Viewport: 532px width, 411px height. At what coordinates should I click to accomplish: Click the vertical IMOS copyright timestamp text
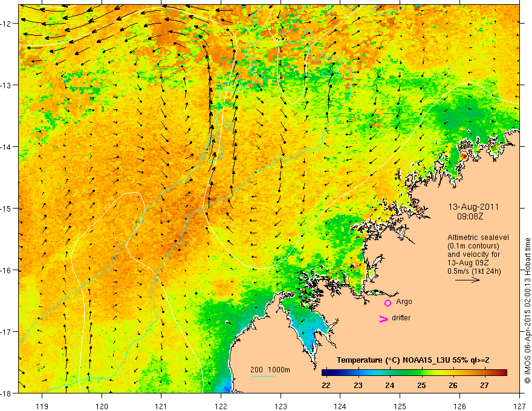(x=527, y=311)
